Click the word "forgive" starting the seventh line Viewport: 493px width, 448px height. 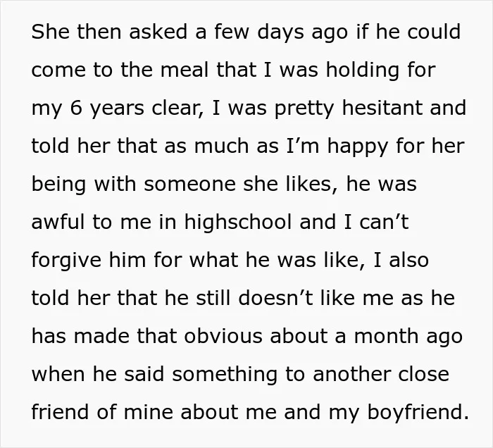coord(66,262)
